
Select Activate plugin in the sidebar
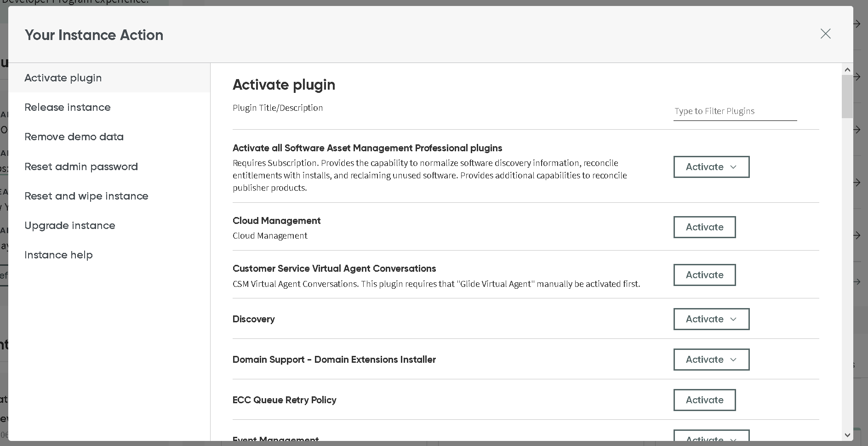tap(63, 78)
